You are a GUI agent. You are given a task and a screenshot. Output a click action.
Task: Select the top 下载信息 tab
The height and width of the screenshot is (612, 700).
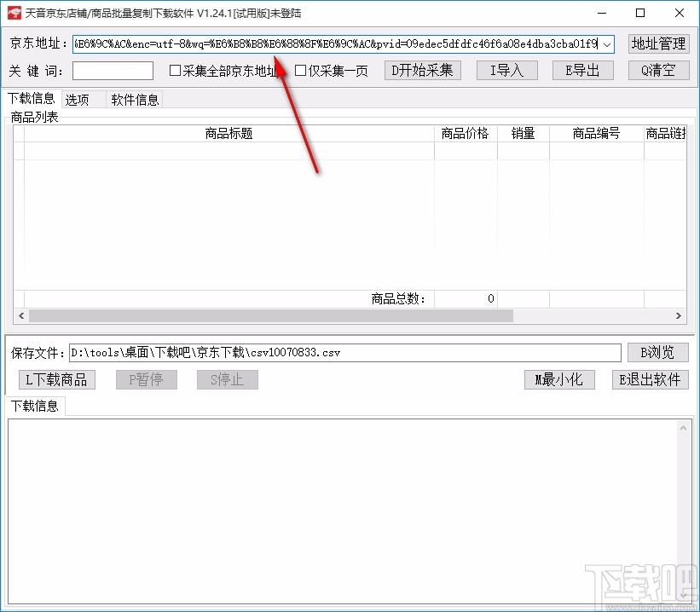pos(32,98)
